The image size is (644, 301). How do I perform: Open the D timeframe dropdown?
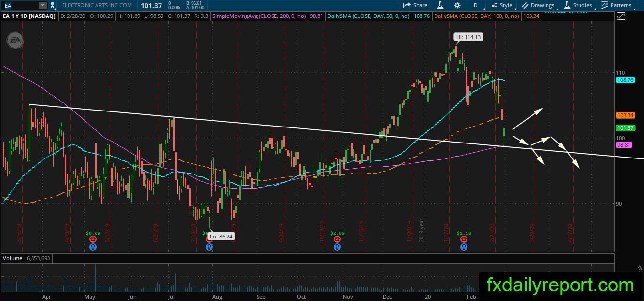click(475, 5)
